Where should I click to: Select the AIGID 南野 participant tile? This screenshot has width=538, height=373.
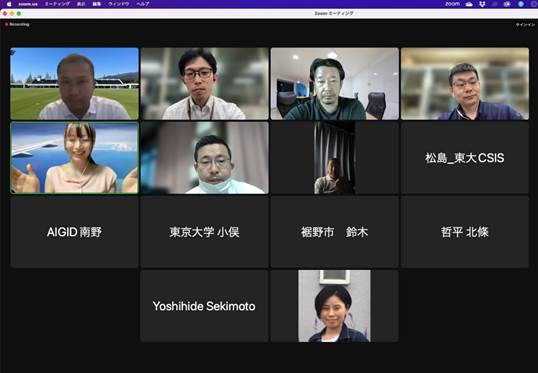[x=74, y=232]
